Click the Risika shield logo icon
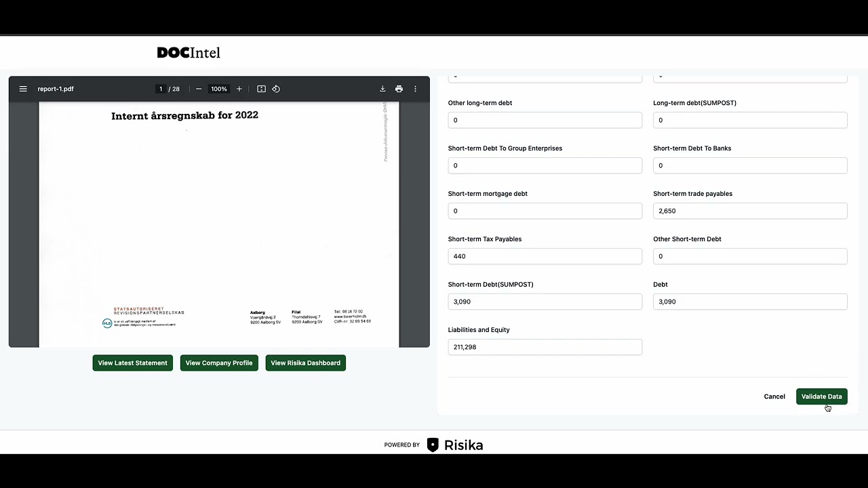 [x=433, y=445]
